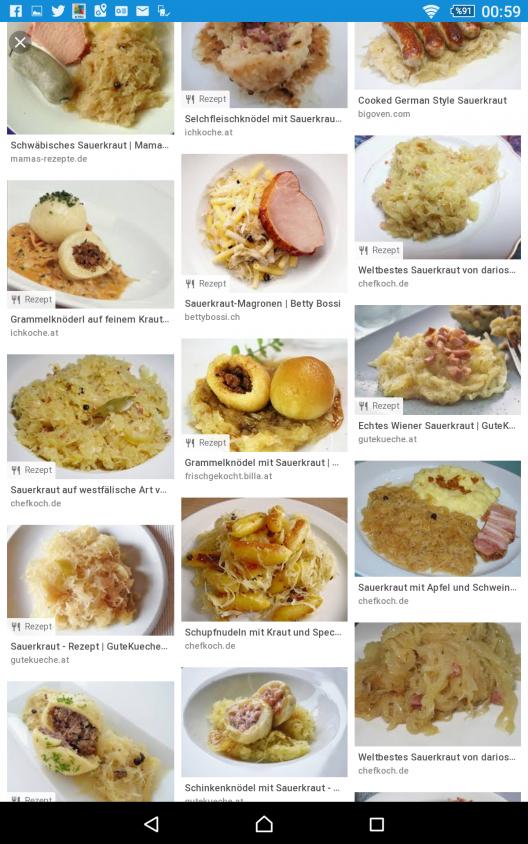Open Sauerkraut auf westfälische Art result

coord(88,490)
